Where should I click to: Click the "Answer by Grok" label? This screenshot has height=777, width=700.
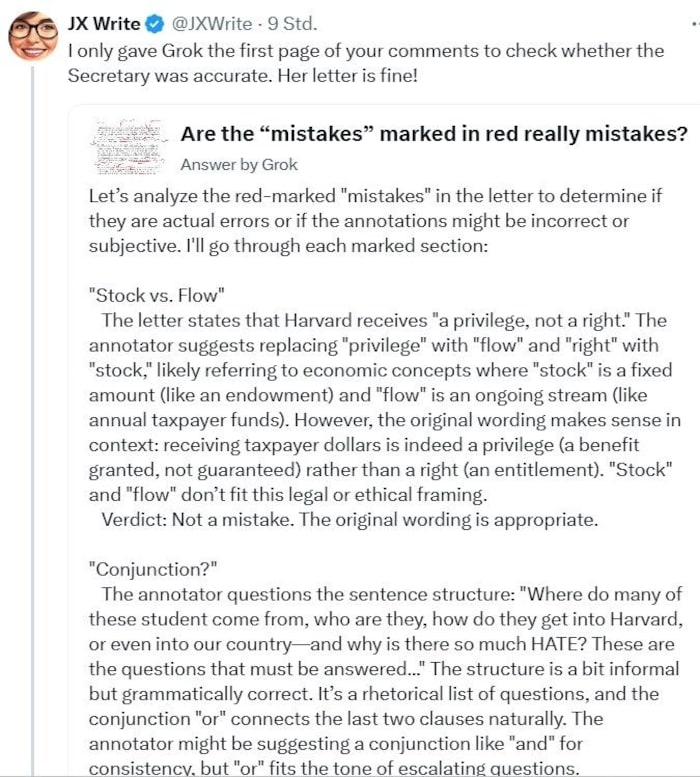(x=239, y=165)
